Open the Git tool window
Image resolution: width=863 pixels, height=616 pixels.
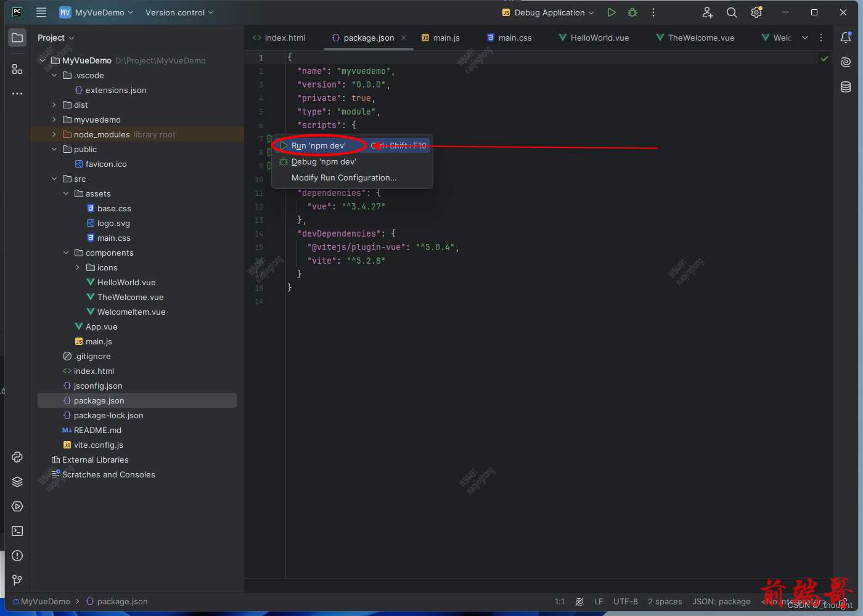(17, 580)
